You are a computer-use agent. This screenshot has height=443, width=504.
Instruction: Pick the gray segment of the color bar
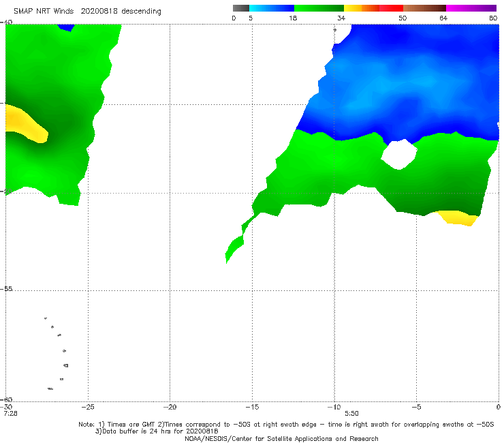tap(241, 8)
